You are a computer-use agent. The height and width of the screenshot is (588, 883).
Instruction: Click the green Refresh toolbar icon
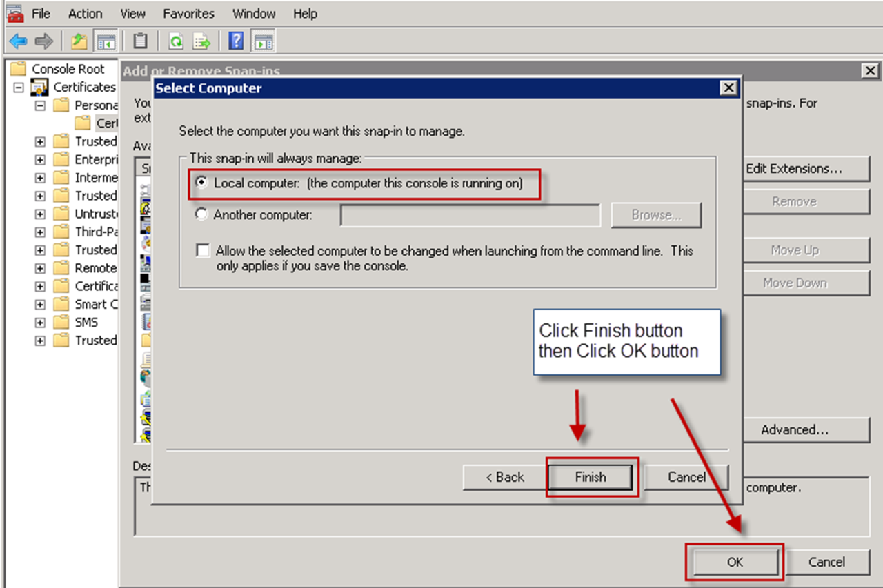click(176, 41)
